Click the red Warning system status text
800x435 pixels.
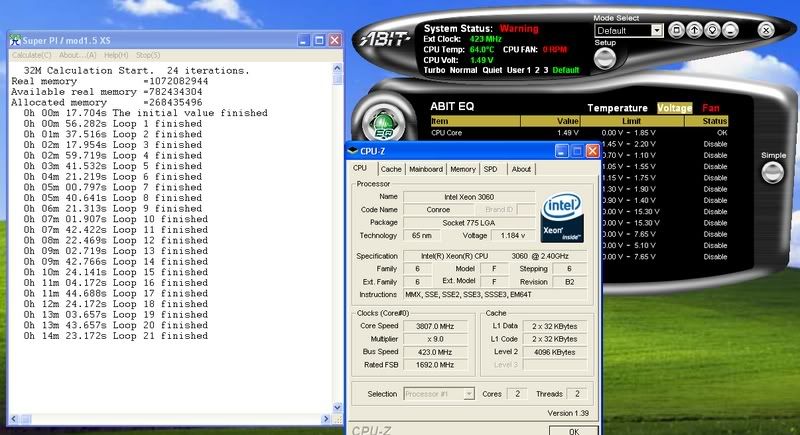pyautogui.click(x=519, y=29)
